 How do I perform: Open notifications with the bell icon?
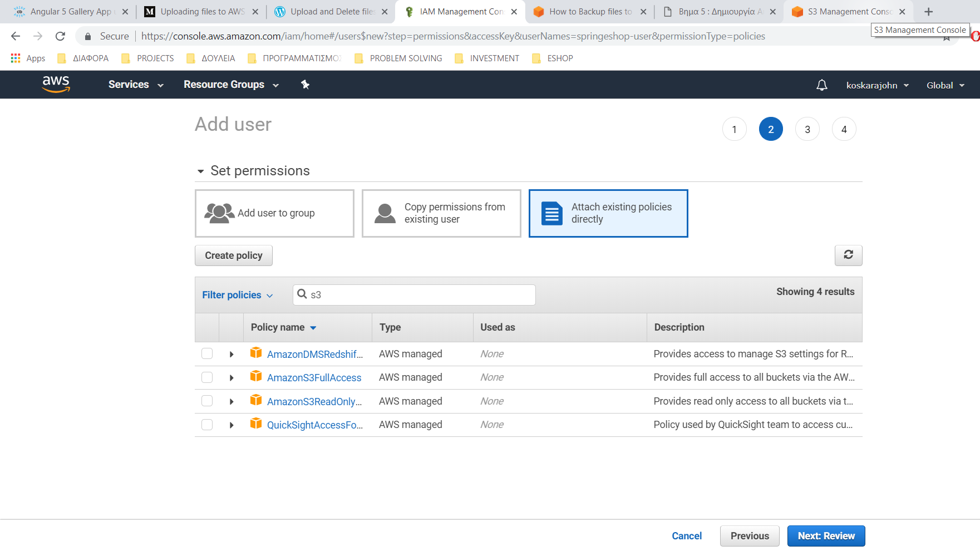point(821,85)
